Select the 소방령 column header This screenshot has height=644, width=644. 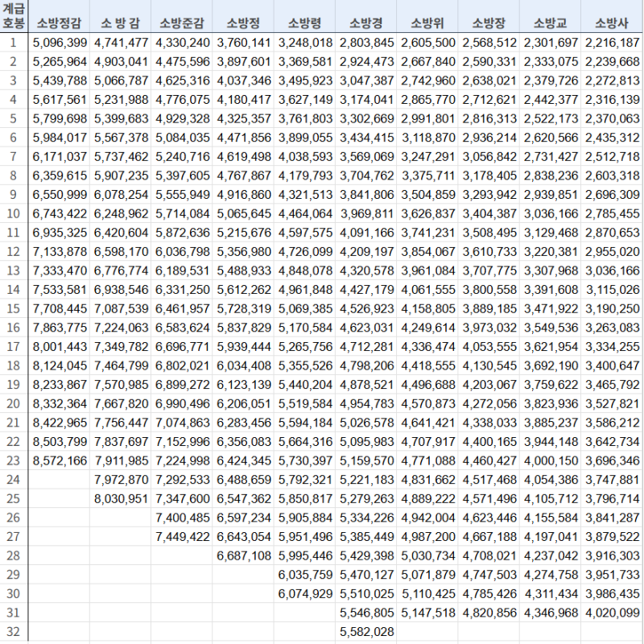click(x=304, y=16)
